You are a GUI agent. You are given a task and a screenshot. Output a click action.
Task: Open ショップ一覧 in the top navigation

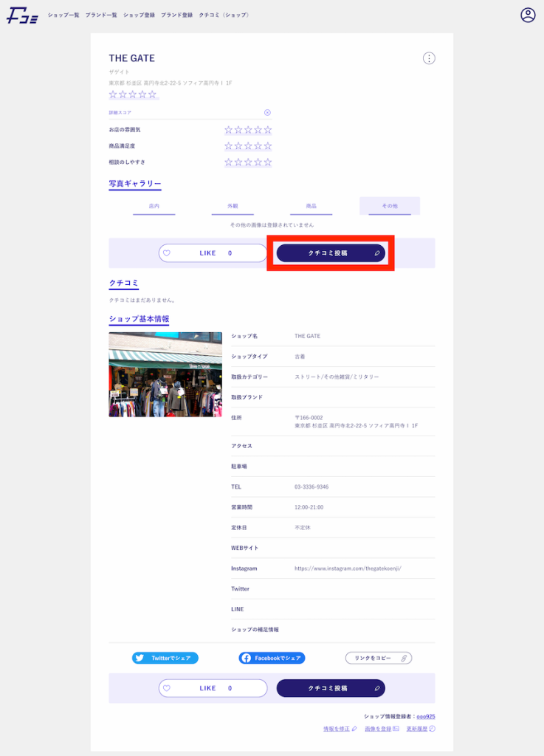coord(63,16)
